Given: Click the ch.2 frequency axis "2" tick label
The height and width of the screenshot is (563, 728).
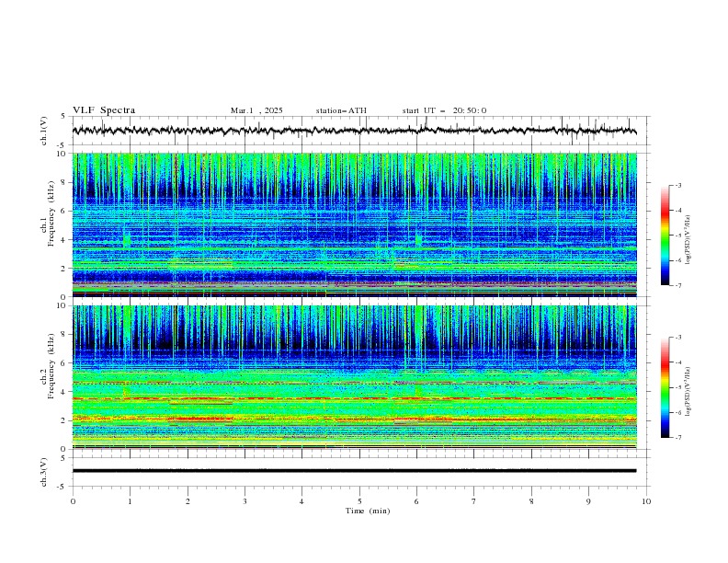Looking at the screenshot, I should tap(63, 420).
